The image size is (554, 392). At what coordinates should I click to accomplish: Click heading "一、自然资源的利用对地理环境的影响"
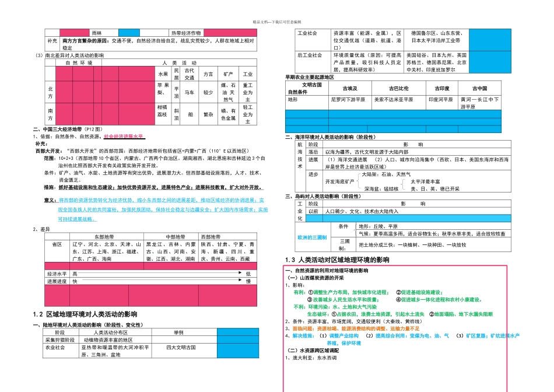tap(327, 271)
